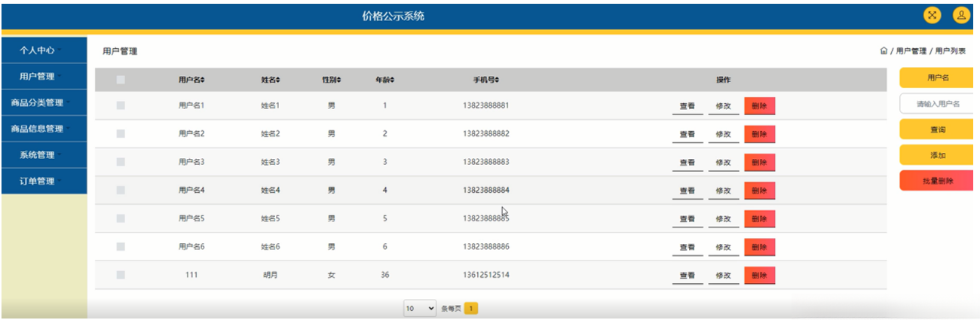Check the row checkbox for user 111
The height and width of the screenshot is (320, 980).
[x=121, y=276]
